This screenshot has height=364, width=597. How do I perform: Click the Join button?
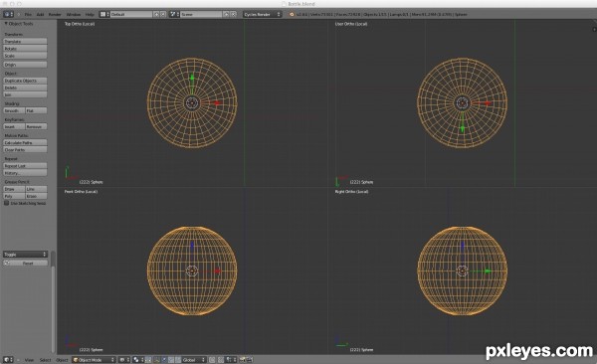[25, 94]
